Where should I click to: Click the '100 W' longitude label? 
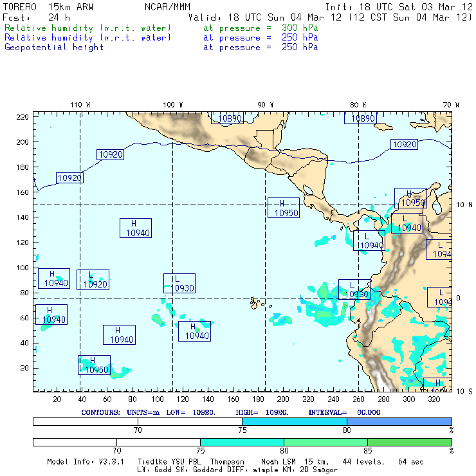click(x=173, y=105)
